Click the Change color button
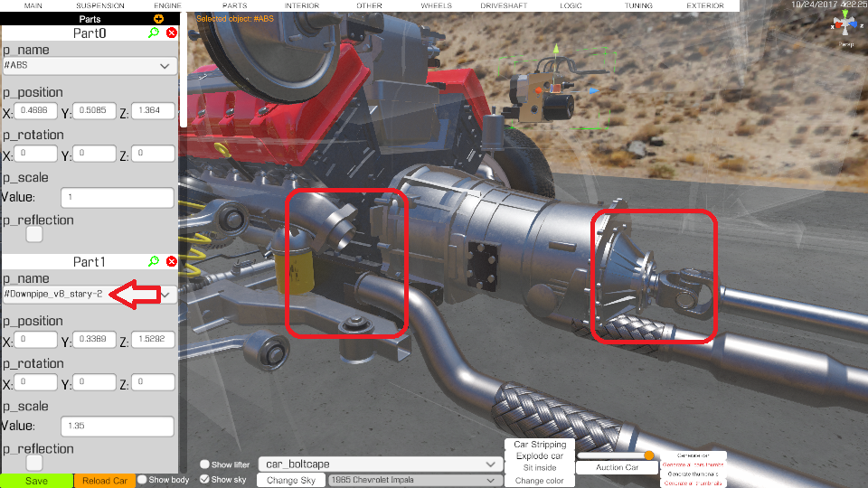 (x=540, y=481)
